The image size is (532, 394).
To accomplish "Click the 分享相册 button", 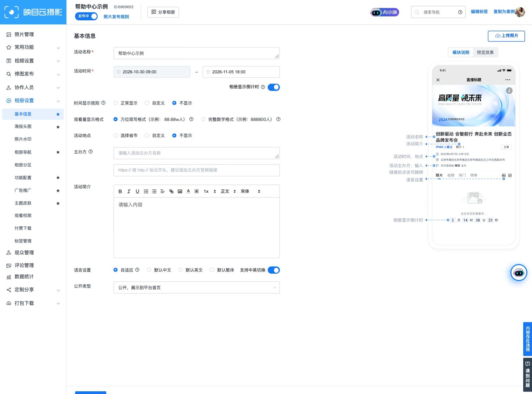I will tap(163, 12).
